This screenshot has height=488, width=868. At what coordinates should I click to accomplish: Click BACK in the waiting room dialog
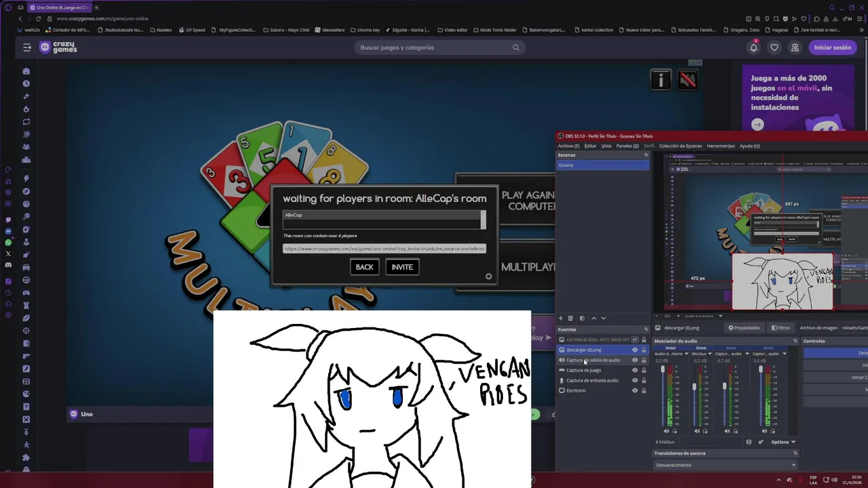tap(364, 267)
